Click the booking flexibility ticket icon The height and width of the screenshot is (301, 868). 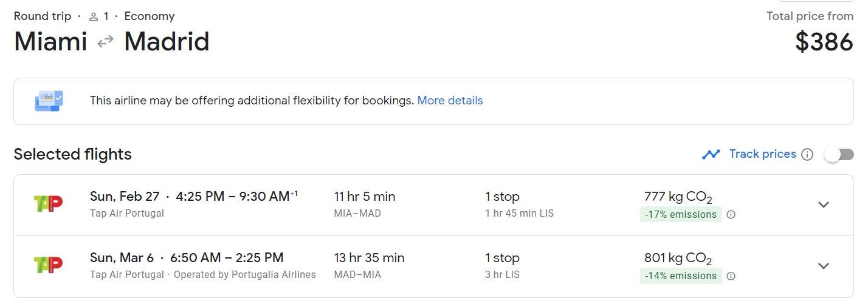49,101
